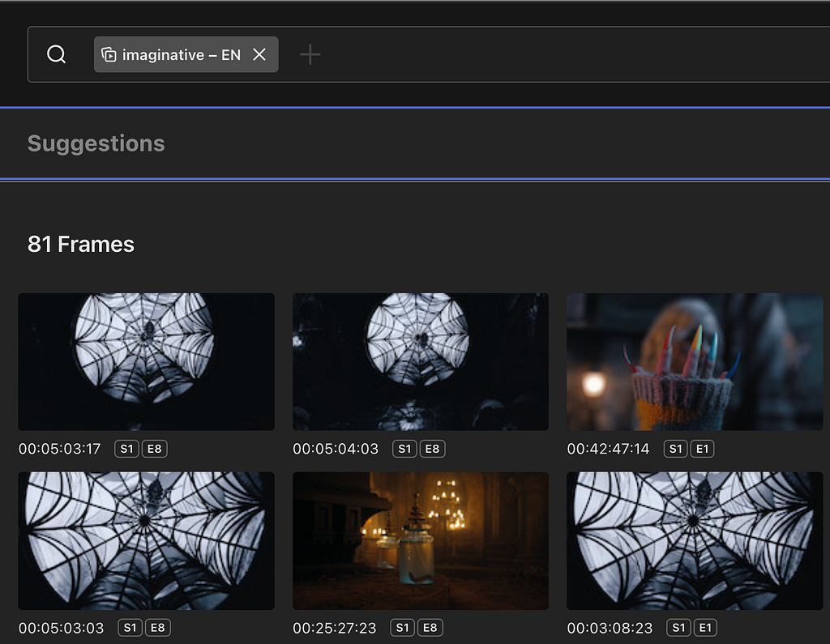This screenshot has height=644, width=830.
Task: Click E8 badge beside 00:25:27:23
Action: point(430,628)
